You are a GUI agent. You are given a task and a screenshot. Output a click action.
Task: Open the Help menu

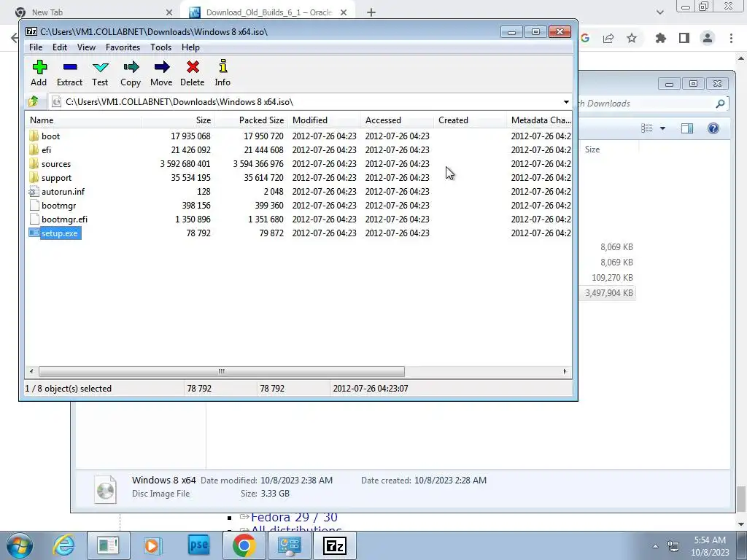(190, 47)
